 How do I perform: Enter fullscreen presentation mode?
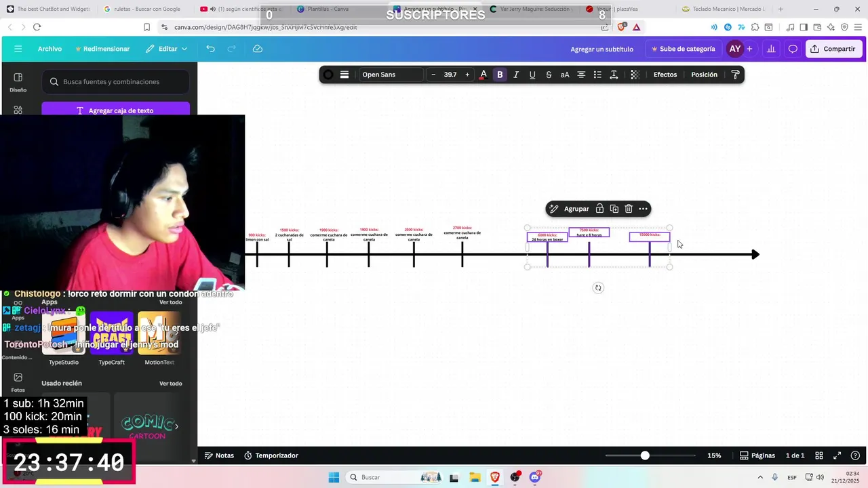837,455
